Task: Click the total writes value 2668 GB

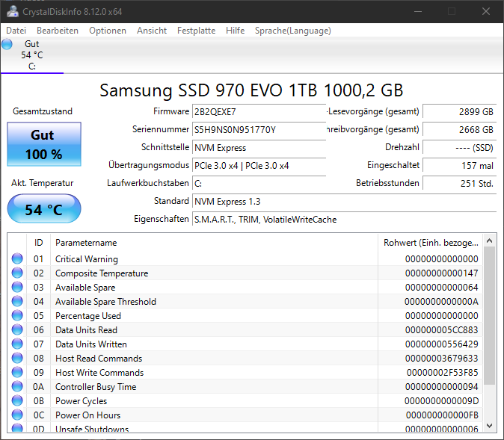Action: (x=460, y=130)
